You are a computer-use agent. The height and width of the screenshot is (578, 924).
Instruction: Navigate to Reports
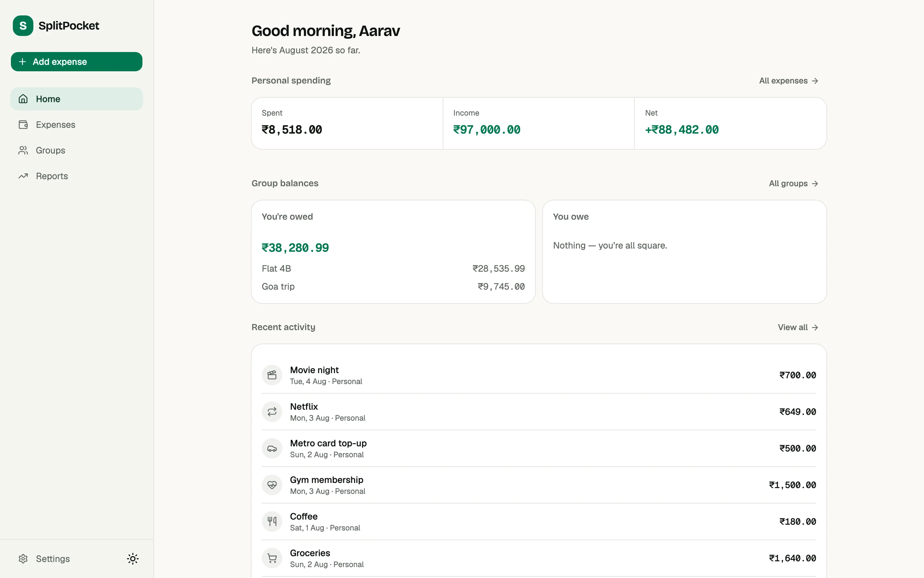[x=77, y=176]
